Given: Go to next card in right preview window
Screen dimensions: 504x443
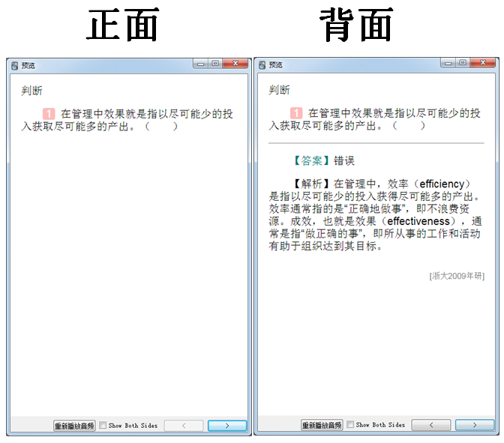Looking at the screenshot, I should (475, 425).
